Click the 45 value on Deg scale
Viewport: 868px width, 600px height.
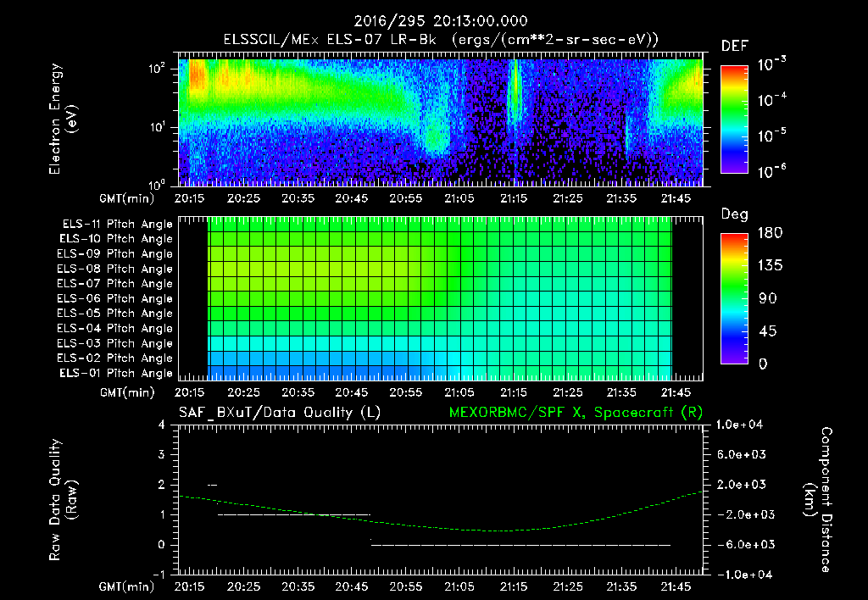pyautogui.click(x=767, y=331)
